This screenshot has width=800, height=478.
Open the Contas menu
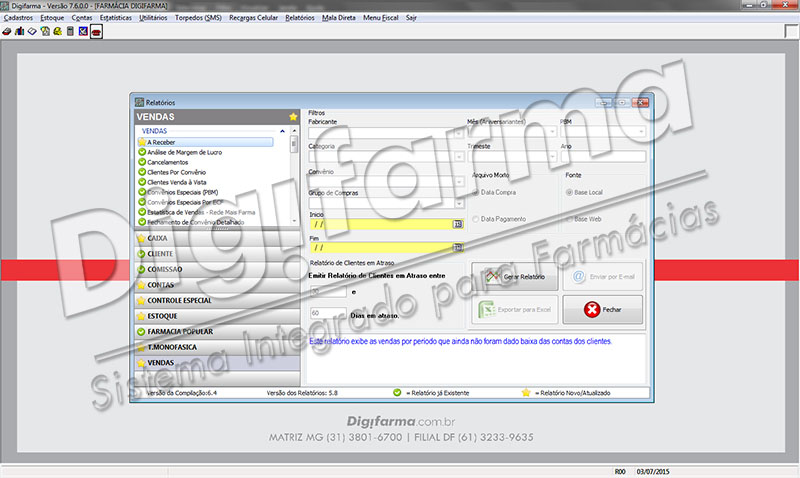coord(82,17)
